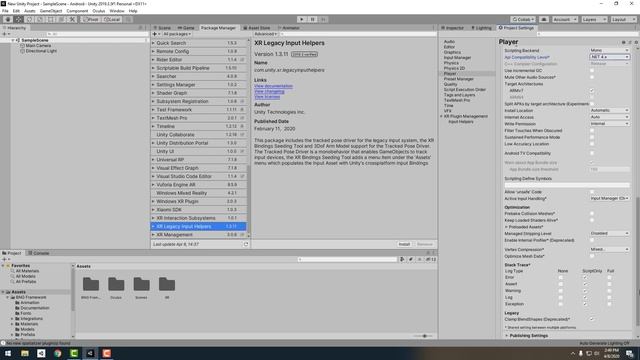
Task: Select the Transform tool in the toolbar
Action: click(x=61, y=19)
